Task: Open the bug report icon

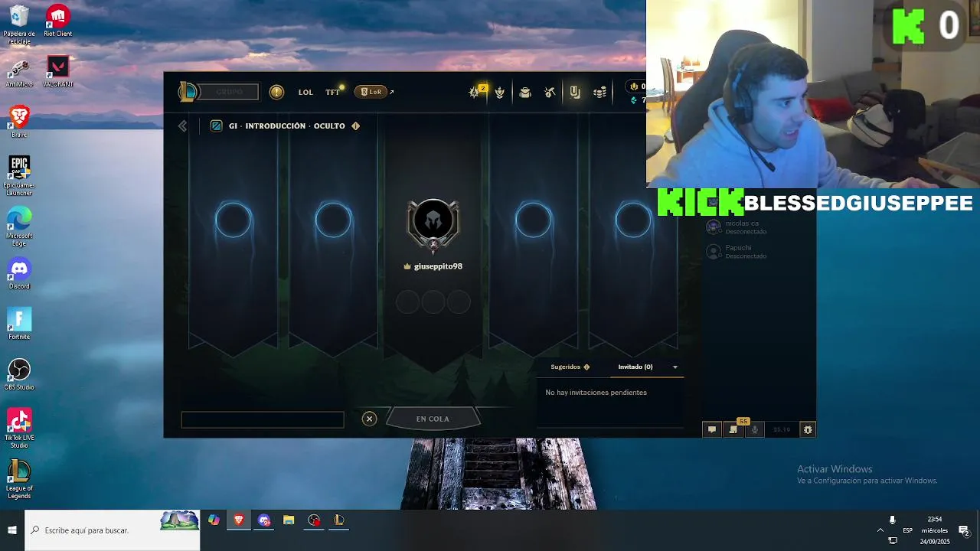Action: click(807, 430)
